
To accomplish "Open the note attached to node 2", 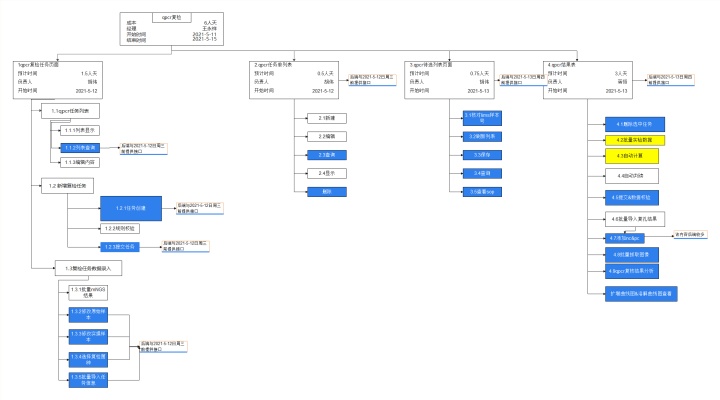I will (372, 80).
